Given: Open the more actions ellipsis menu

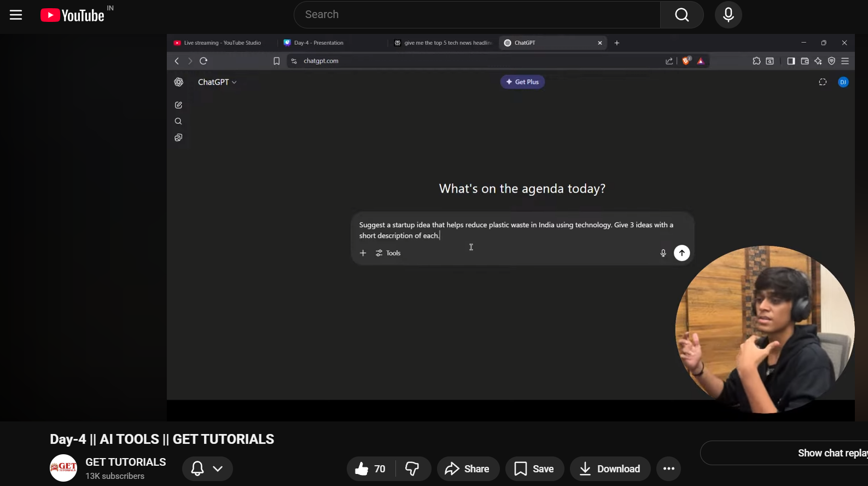Looking at the screenshot, I should click(x=669, y=468).
